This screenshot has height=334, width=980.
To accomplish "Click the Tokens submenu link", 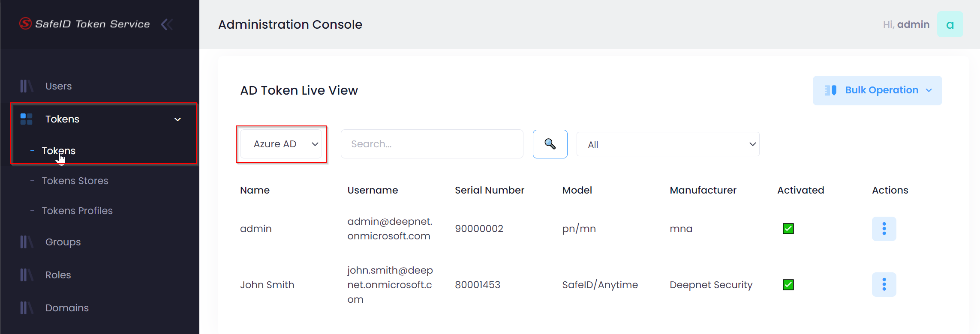I will point(58,151).
